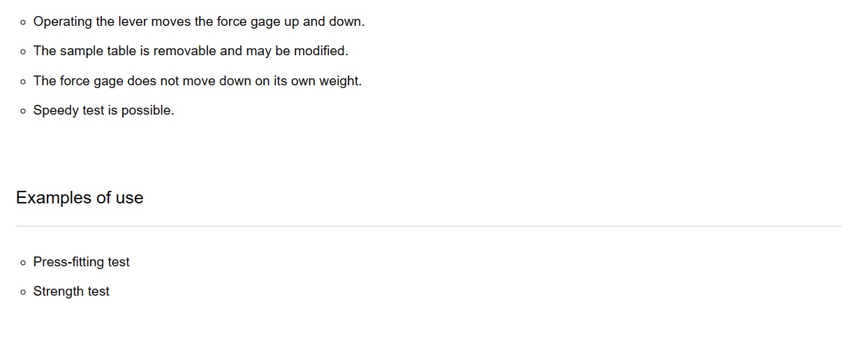Viewport: 868px width, 346px height.
Task: Click the bullet before "Speedy test is possible"
Action: [x=24, y=111]
